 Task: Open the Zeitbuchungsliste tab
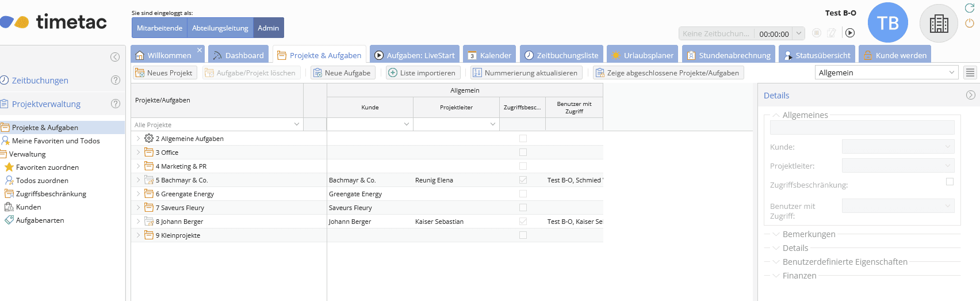coord(561,55)
